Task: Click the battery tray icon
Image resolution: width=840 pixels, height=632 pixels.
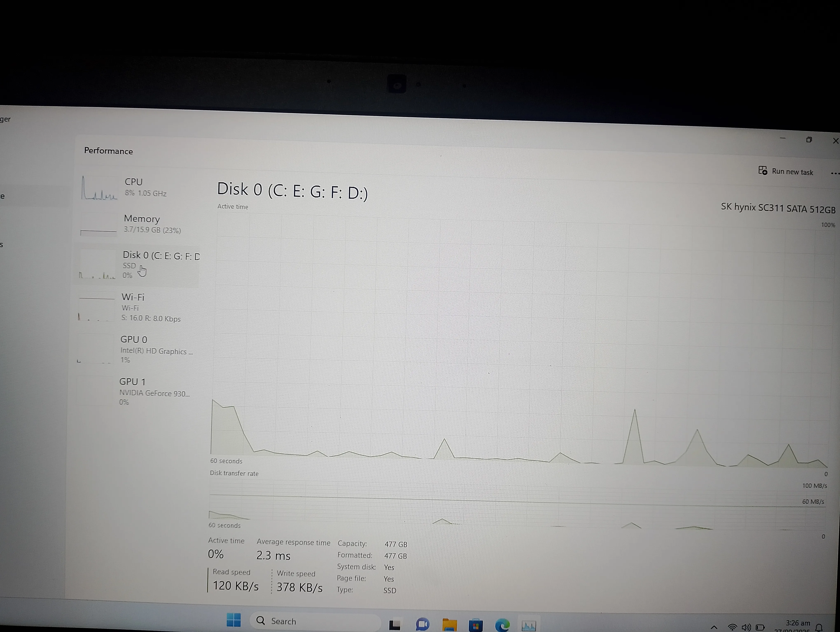Action: pyautogui.click(x=760, y=627)
